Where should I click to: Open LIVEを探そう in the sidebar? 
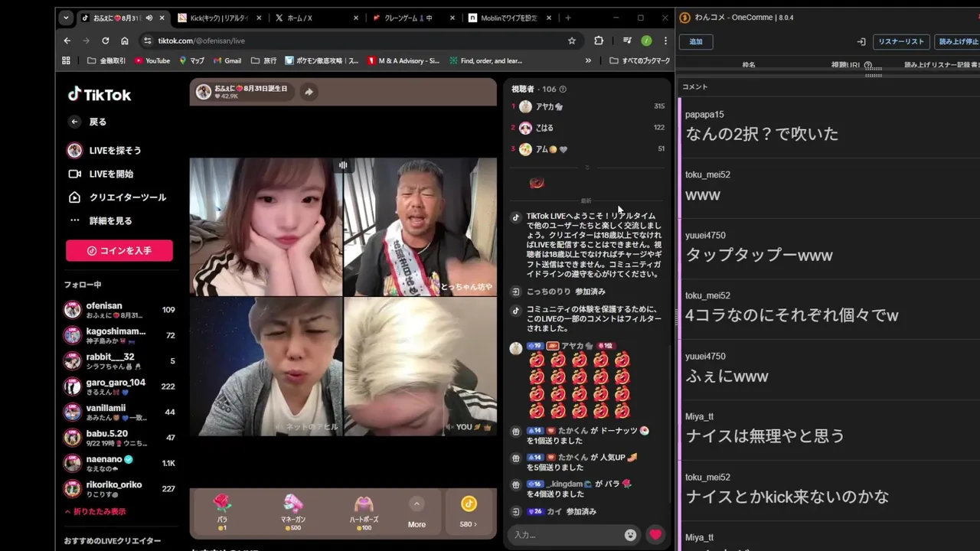[115, 151]
